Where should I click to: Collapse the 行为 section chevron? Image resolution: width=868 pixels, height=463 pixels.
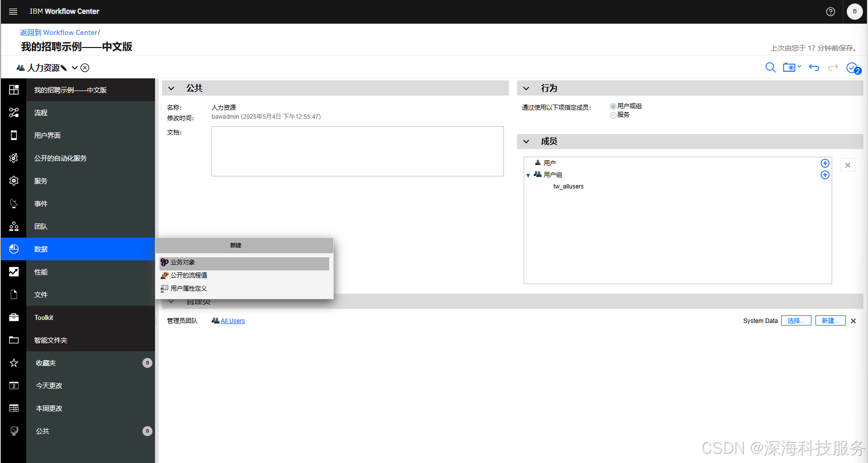tap(526, 88)
